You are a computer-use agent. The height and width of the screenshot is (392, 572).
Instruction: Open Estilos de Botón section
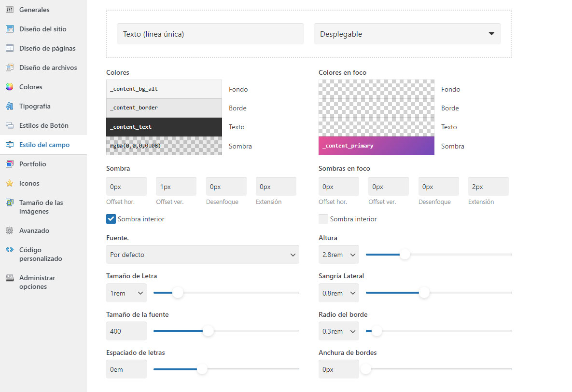click(43, 126)
